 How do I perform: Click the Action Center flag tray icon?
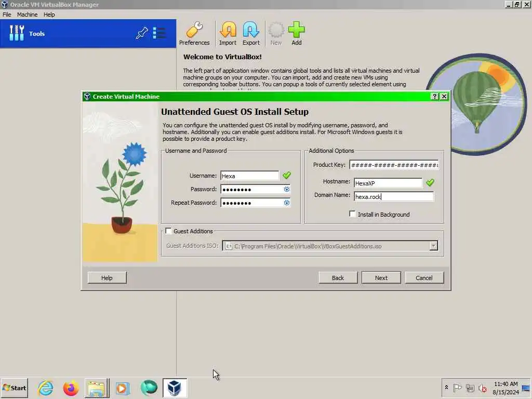tap(457, 388)
